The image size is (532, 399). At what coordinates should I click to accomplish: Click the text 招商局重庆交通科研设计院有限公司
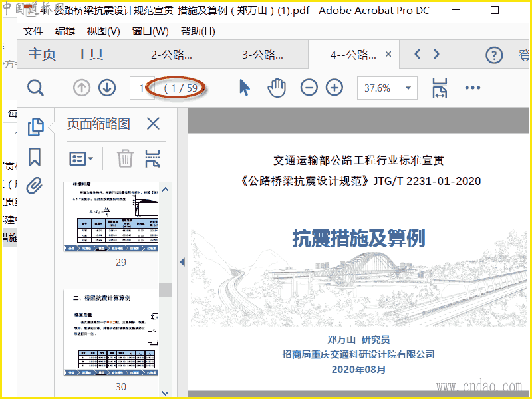pos(358,354)
